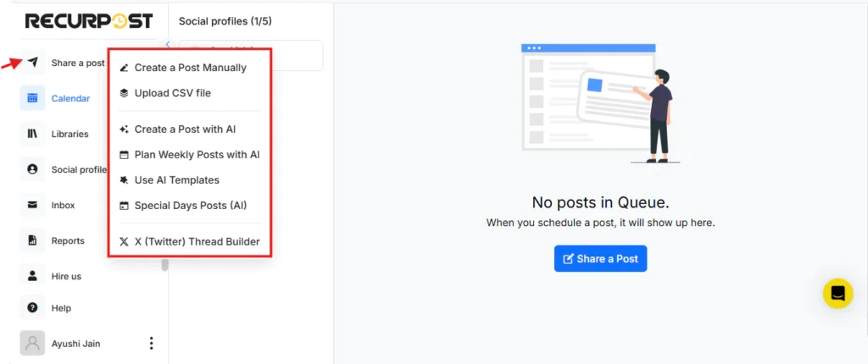868x364 pixels.
Task: Open the Inbox envelope icon
Action: tap(33, 205)
